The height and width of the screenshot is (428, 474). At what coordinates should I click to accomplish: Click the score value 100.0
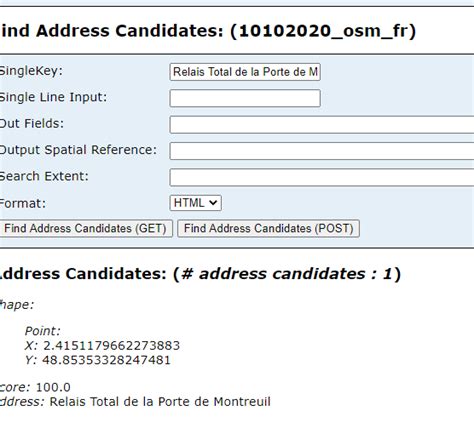click(x=53, y=387)
